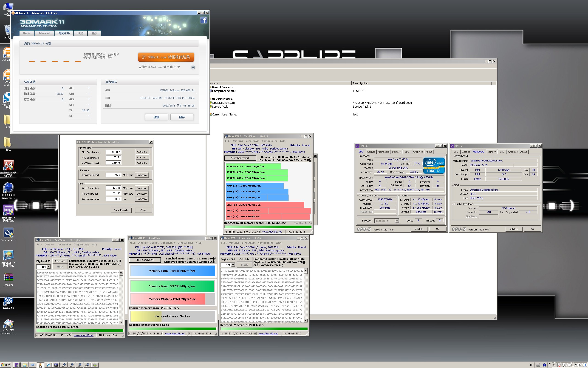Screen dimensions: 588x368
Task: Click the Facebook icon in 3DMark 11
Action: [x=204, y=20]
